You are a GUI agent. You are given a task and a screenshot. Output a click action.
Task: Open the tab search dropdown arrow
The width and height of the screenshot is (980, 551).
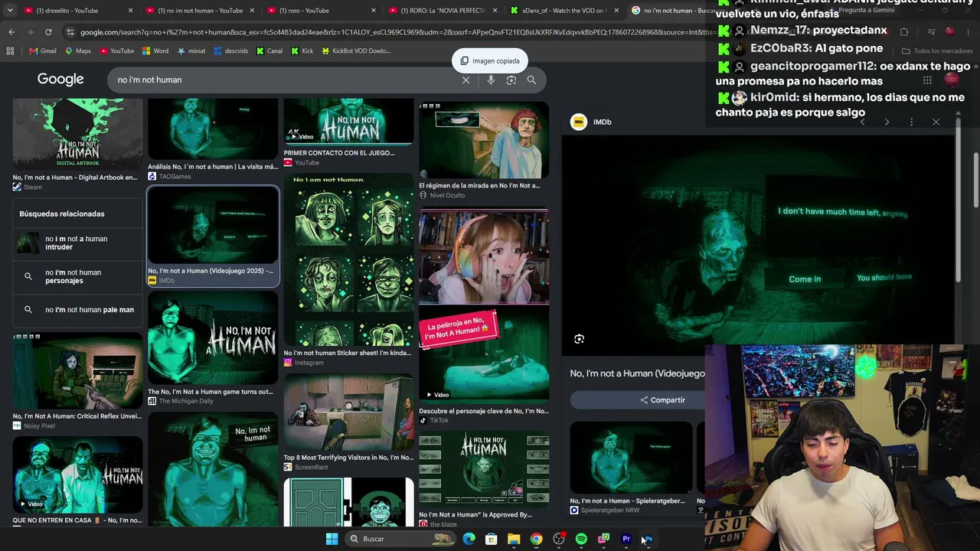click(10, 11)
